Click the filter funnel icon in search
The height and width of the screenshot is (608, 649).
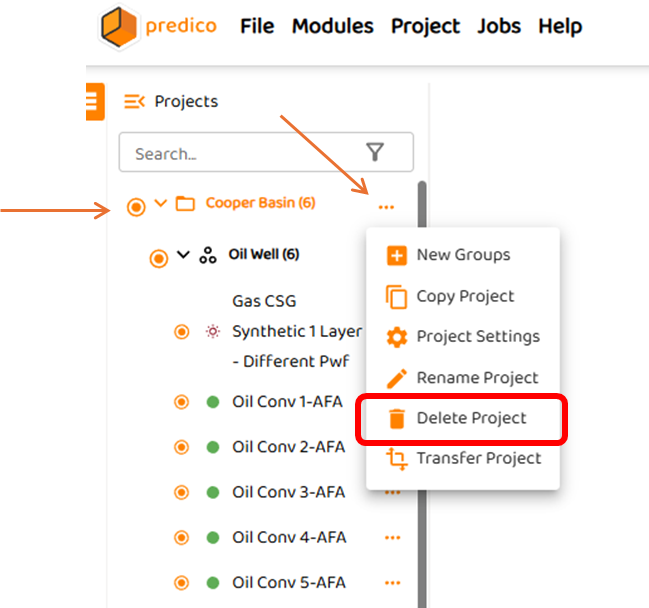(x=375, y=152)
